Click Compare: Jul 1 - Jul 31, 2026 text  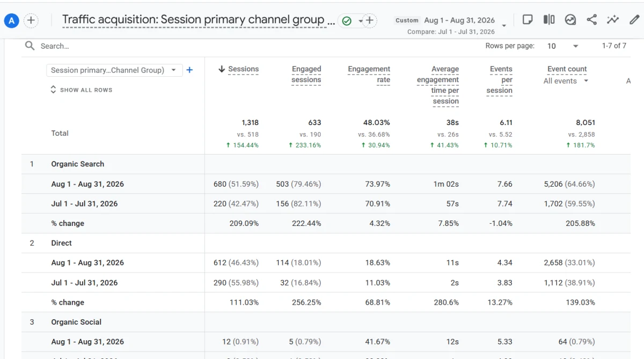tap(451, 32)
